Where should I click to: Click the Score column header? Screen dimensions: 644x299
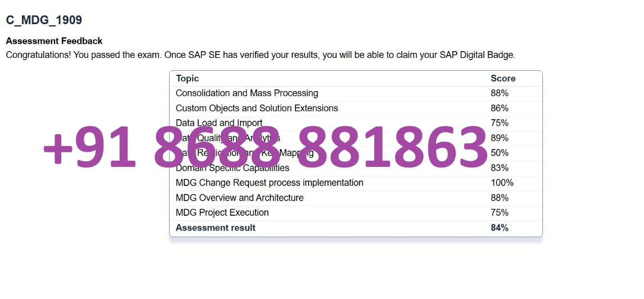click(503, 79)
